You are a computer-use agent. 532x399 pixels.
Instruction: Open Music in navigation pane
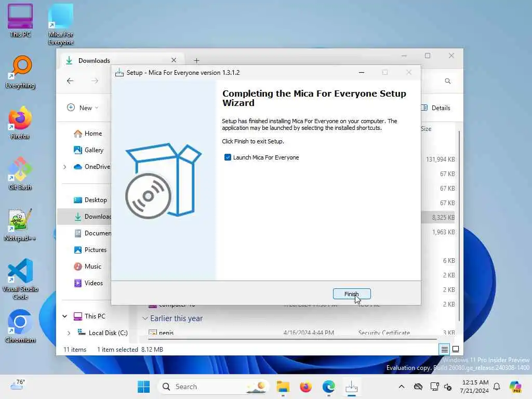point(88,267)
